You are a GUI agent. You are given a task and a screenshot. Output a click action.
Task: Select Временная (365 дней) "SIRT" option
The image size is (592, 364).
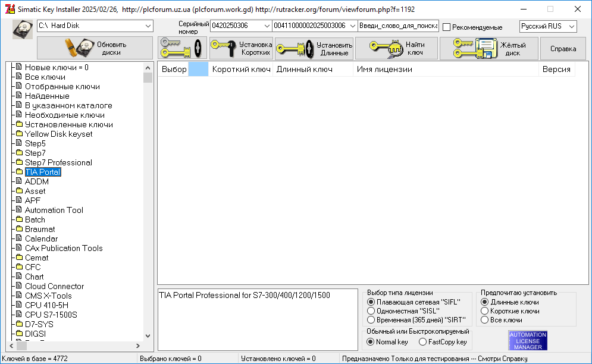[371, 320]
